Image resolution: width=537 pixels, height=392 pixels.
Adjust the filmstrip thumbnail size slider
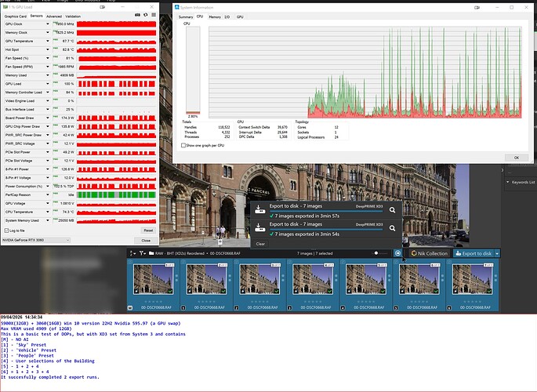[378, 253]
